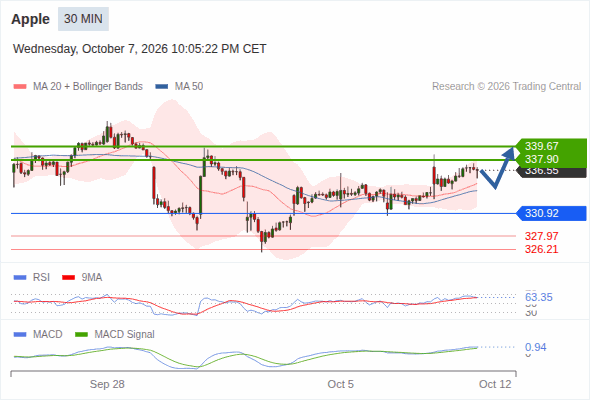Screen dimensions: 590x400
Task: Click the Oct 12 date axis label
Action: click(x=495, y=384)
